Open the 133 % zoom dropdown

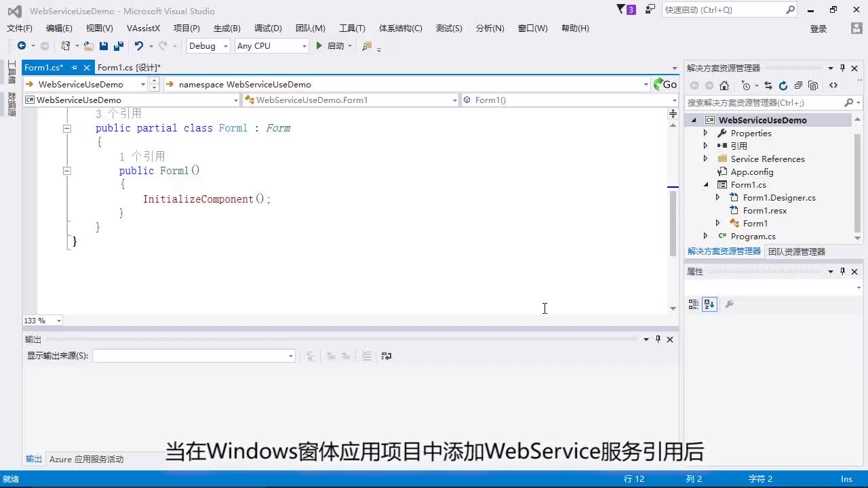[x=43, y=321]
